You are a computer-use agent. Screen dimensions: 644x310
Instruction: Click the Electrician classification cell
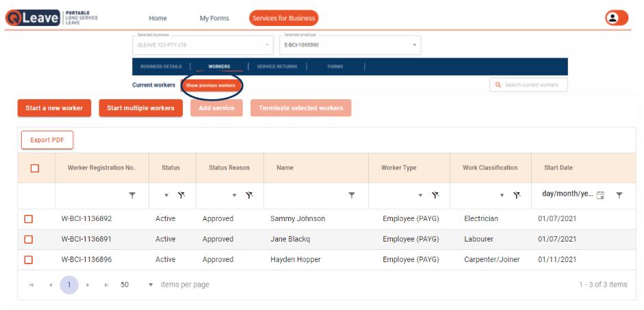(x=481, y=219)
